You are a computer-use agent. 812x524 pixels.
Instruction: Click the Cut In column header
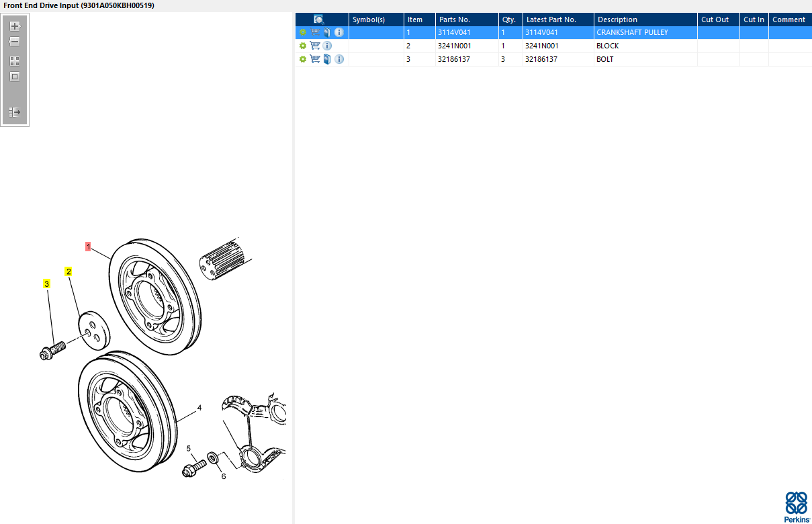coord(754,19)
